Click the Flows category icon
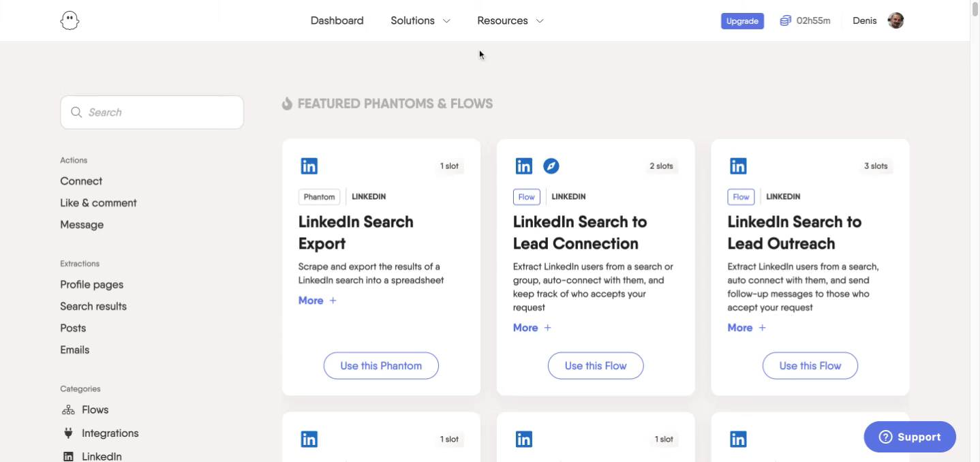Screen dimensions: 980x462 [68, 410]
